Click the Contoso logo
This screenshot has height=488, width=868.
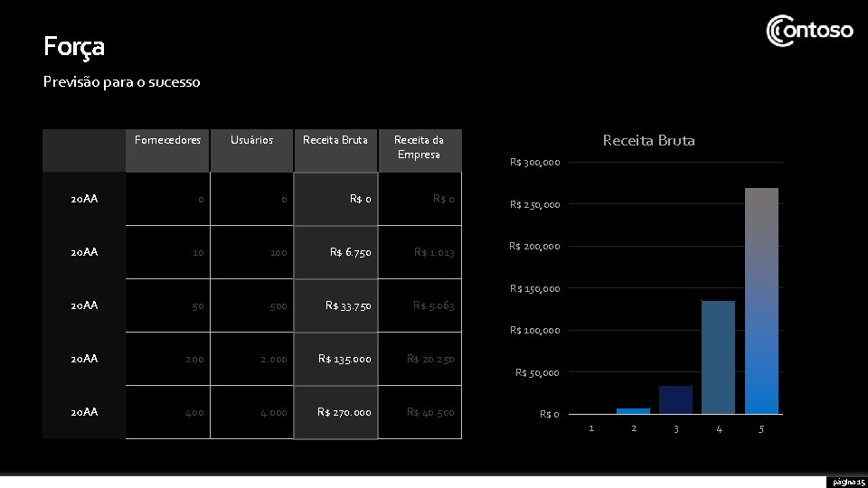(809, 31)
